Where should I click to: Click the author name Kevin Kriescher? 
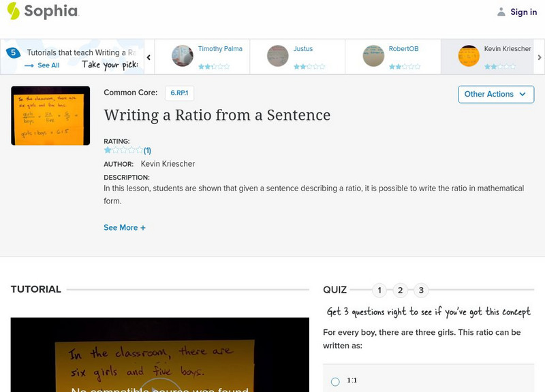168,164
